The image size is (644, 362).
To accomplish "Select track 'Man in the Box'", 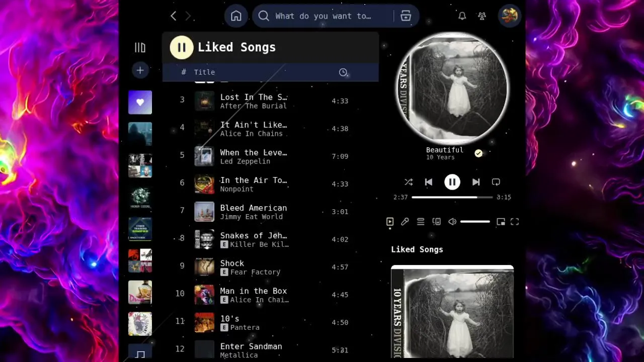I will 254,291.
